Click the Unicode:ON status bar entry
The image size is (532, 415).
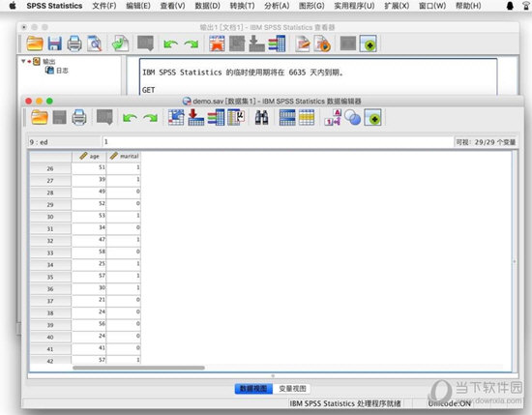tap(450, 403)
